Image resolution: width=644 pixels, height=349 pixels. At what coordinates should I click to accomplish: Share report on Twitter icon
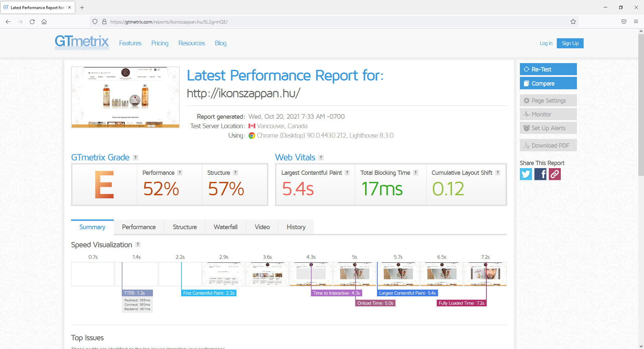click(526, 174)
